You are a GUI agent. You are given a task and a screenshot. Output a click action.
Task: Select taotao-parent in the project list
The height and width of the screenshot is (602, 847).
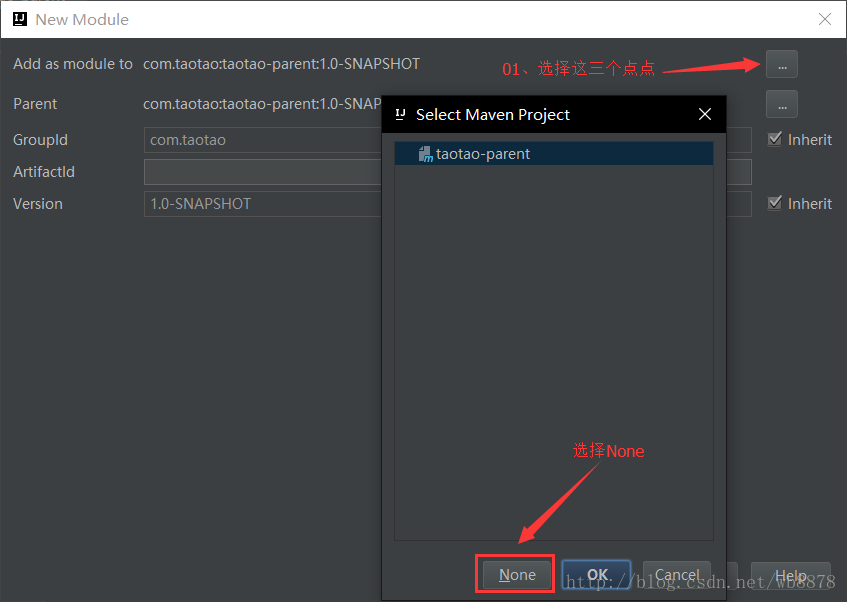point(554,154)
